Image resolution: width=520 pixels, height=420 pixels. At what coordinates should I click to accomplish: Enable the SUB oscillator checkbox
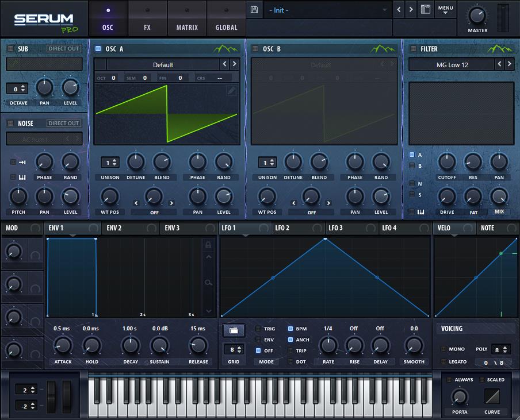coord(10,49)
